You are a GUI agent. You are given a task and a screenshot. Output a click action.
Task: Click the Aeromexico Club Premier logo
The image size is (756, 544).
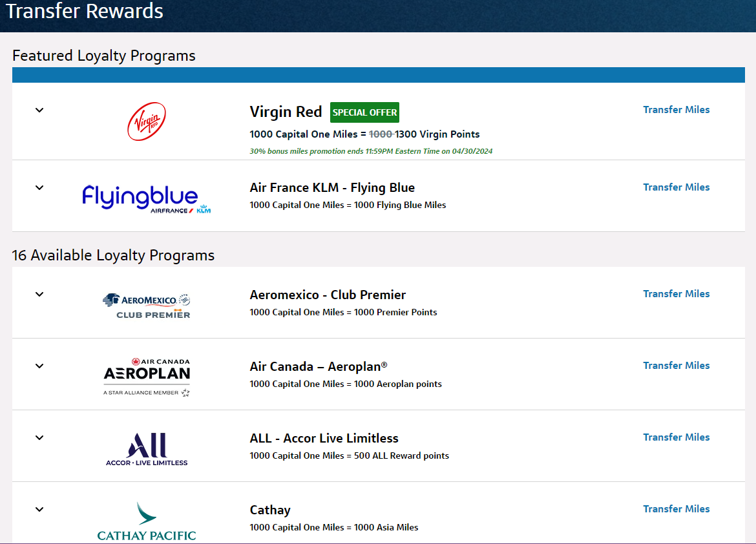pos(147,306)
